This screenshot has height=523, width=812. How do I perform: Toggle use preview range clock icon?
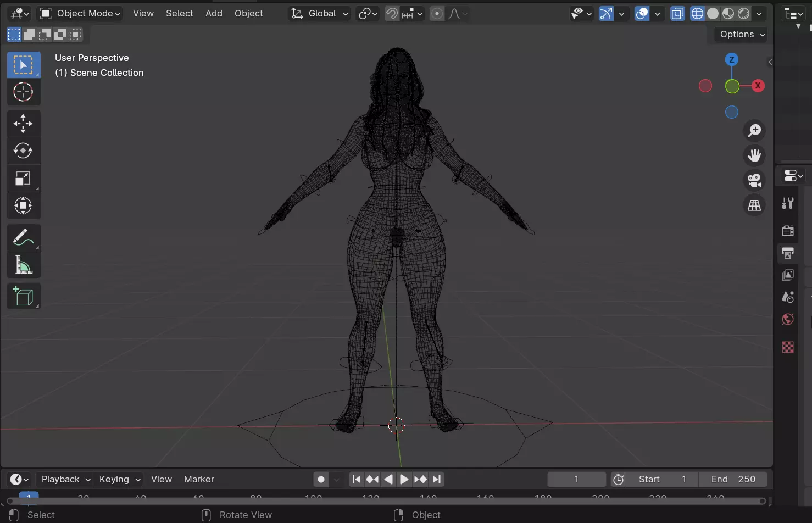point(619,479)
